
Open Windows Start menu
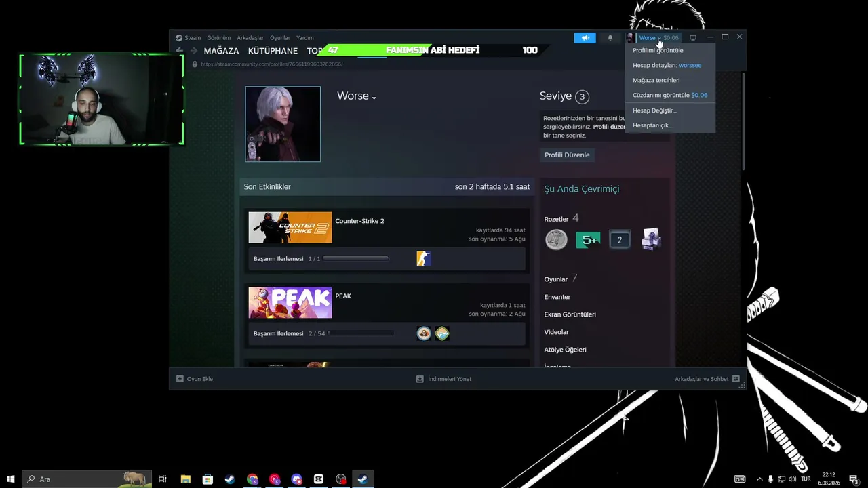[x=11, y=479]
